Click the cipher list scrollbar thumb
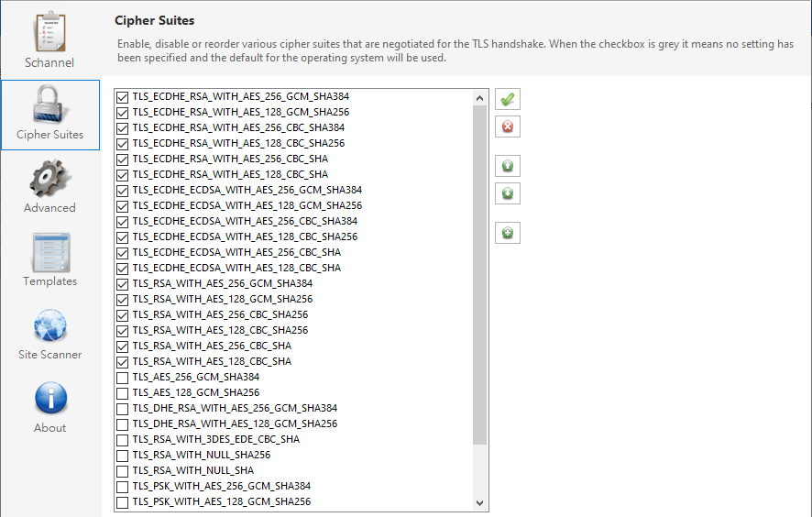812x517 pixels. pos(479,275)
